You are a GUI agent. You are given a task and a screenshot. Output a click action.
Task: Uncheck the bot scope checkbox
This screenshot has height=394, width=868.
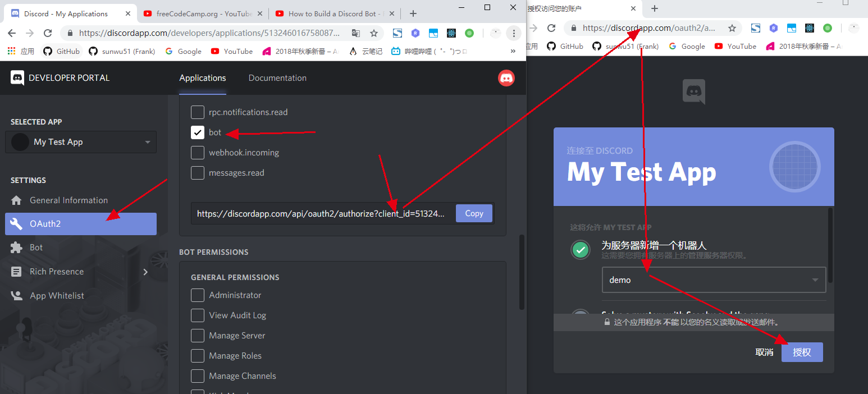(198, 132)
